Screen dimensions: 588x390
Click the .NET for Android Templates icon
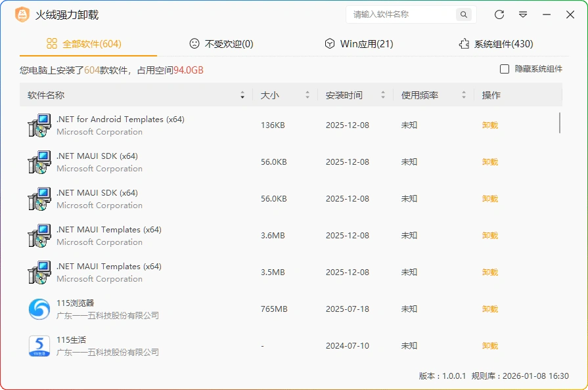pos(38,125)
